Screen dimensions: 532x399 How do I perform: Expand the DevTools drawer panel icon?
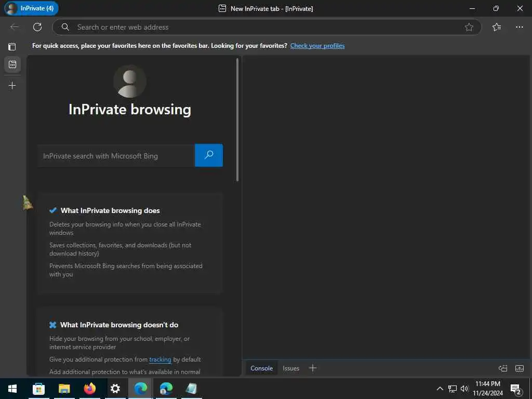[x=520, y=368]
